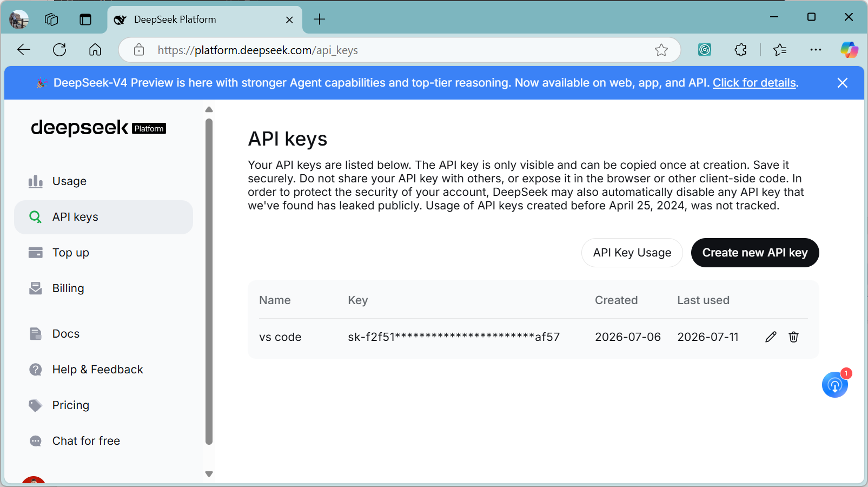Click the Created column header
This screenshot has width=868, height=487.
coord(617,300)
